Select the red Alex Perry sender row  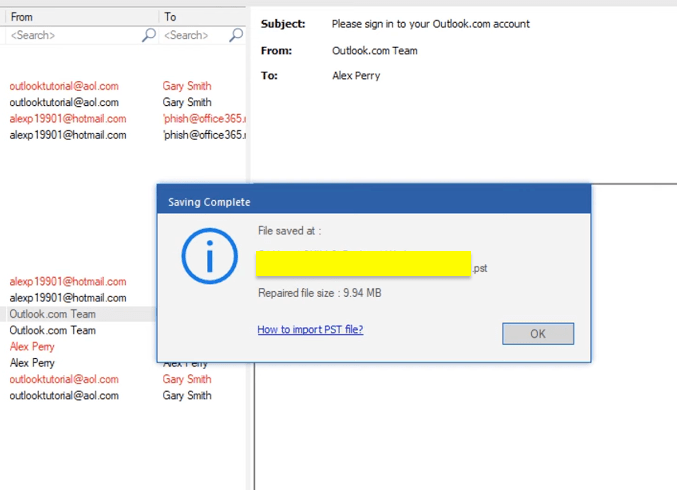[x=32, y=347]
